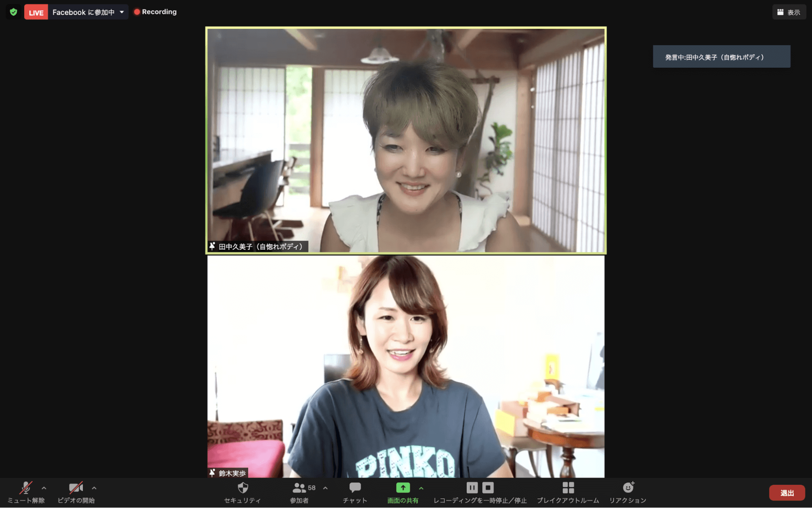Select 田中久美子 video thumbnail
This screenshot has width=812, height=508.
click(406, 140)
